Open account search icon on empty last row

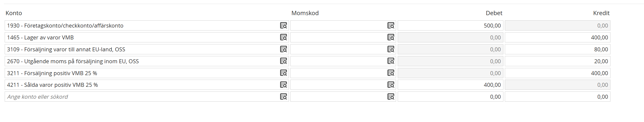point(283,97)
